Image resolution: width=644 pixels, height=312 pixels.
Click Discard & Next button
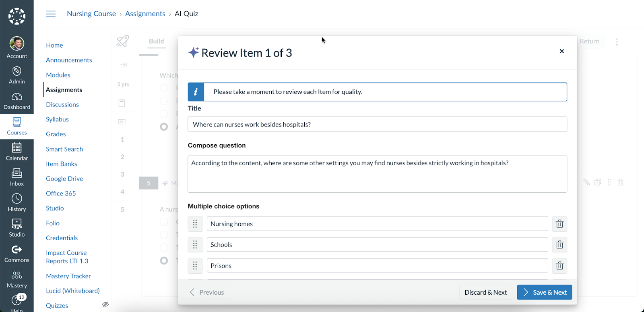pos(485,292)
